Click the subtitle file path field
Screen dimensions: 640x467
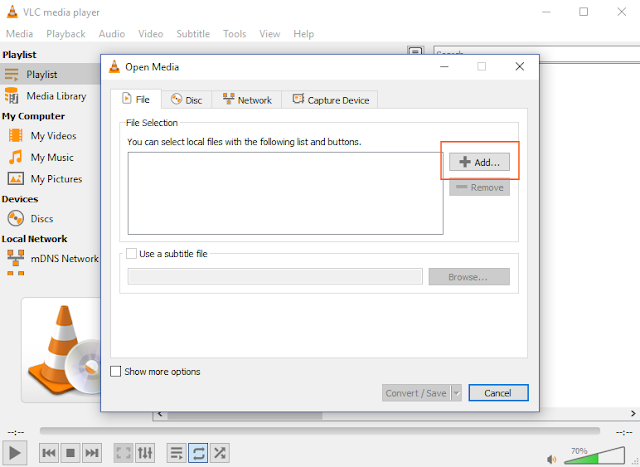click(x=275, y=277)
